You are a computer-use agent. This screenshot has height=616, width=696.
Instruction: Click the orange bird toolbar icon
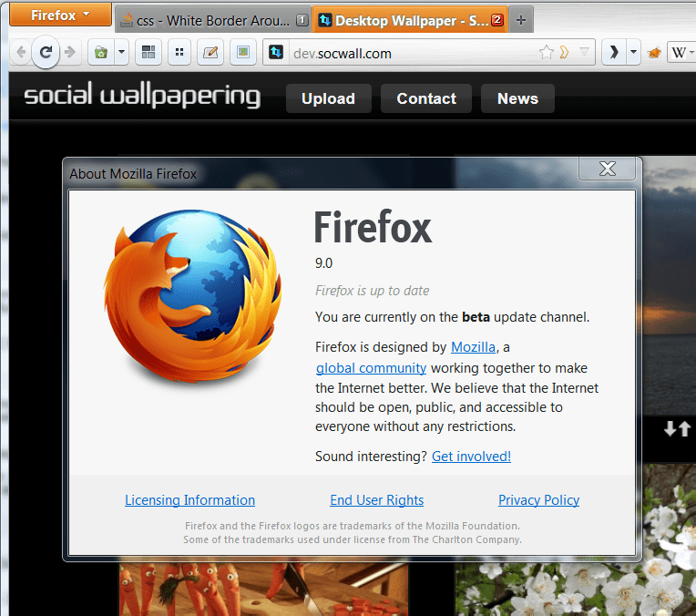click(654, 53)
